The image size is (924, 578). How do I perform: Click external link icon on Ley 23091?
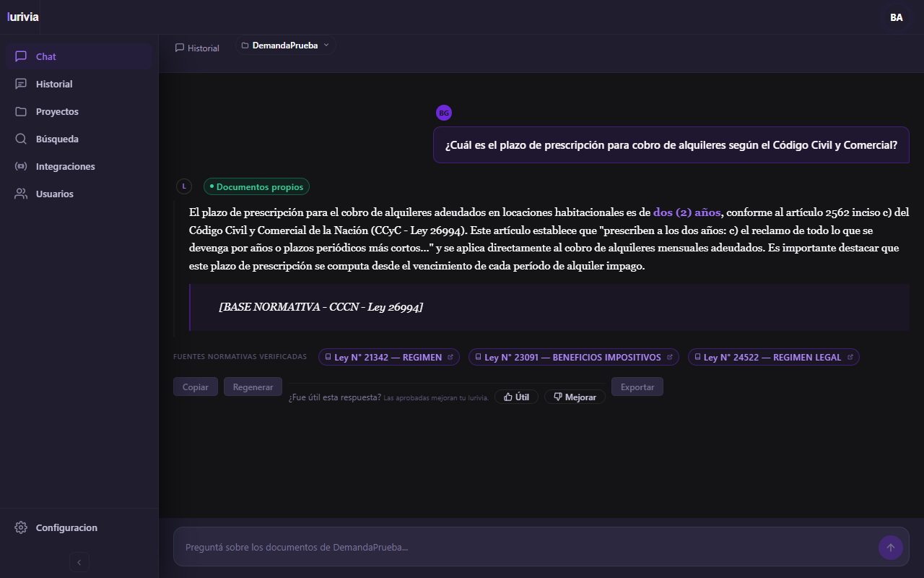point(670,357)
